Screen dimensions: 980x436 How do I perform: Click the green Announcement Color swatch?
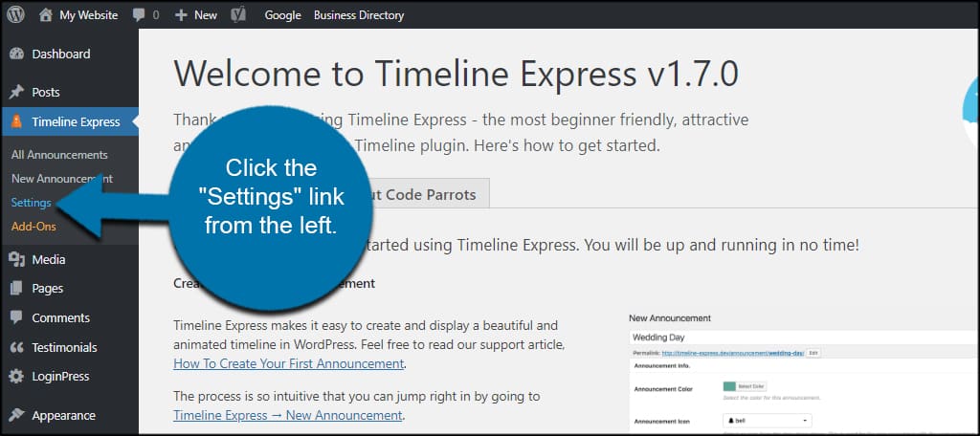[729, 386]
